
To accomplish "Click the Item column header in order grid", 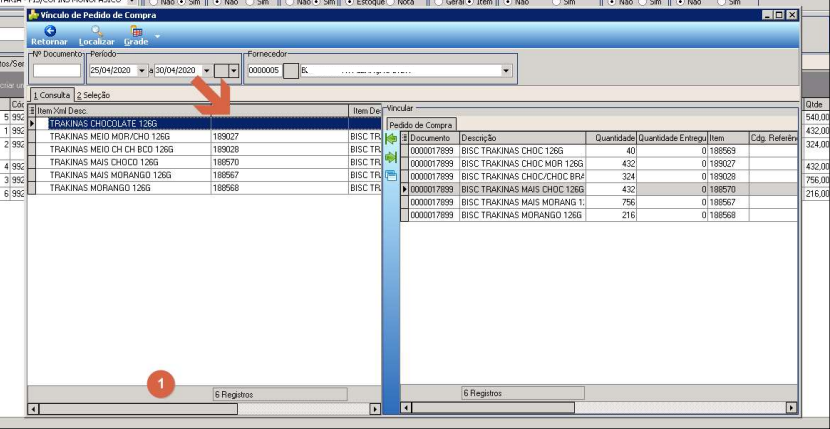I will (728, 138).
